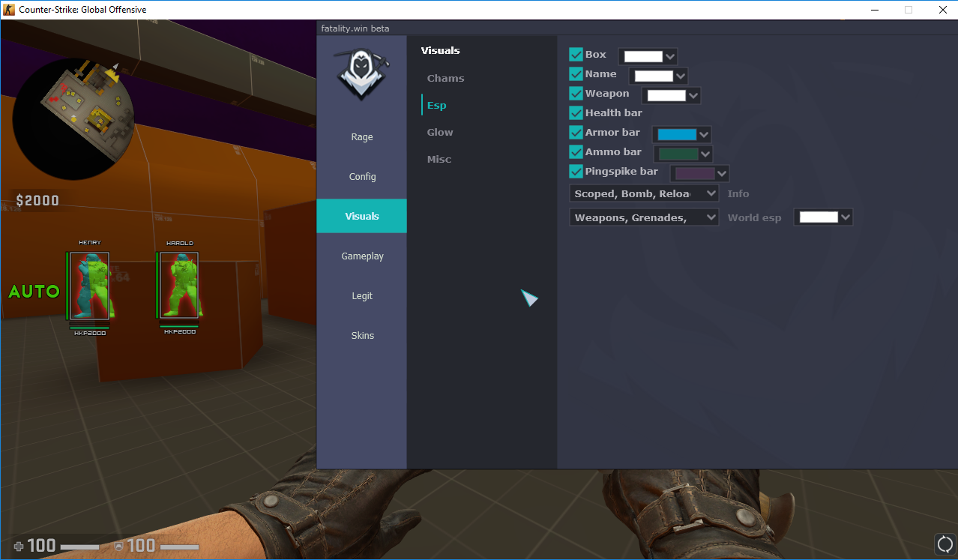958x560 pixels.
Task: Click the health value 100 in HUD
Action: click(x=42, y=546)
